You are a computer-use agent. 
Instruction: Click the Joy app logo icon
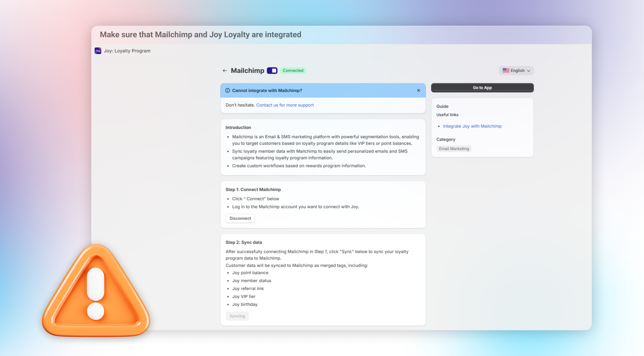[98, 51]
